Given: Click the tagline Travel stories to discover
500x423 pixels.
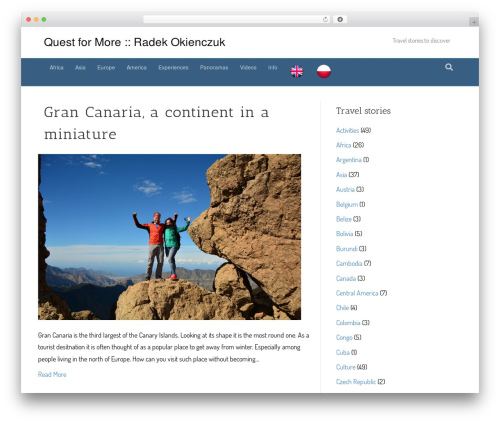Looking at the screenshot, I should (x=421, y=41).
